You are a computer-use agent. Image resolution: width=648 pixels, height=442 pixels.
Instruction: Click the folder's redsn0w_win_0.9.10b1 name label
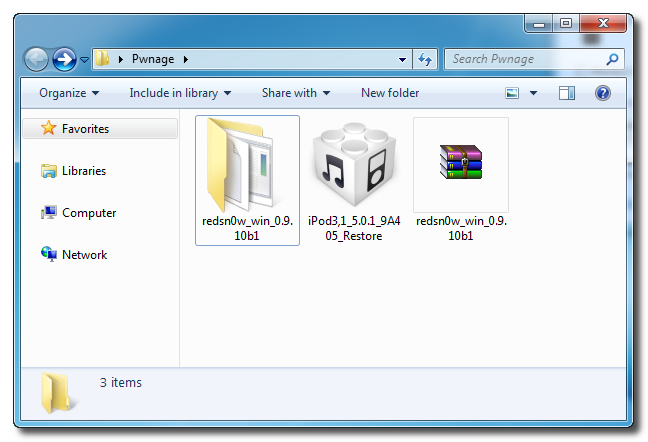tap(247, 228)
